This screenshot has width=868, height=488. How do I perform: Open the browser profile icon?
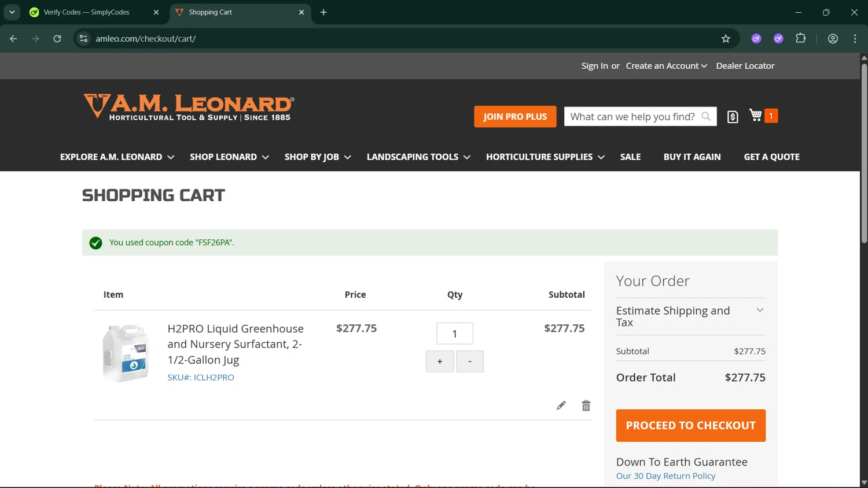pos(833,39)
